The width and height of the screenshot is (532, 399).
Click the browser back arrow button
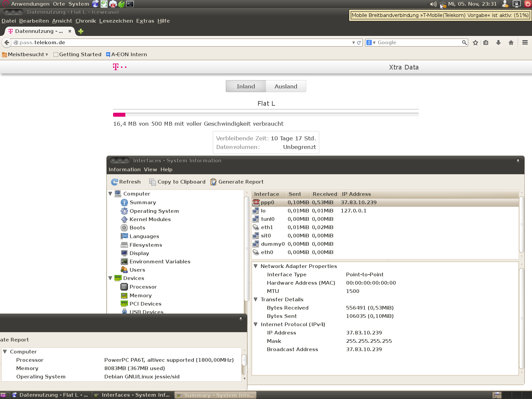7,43
